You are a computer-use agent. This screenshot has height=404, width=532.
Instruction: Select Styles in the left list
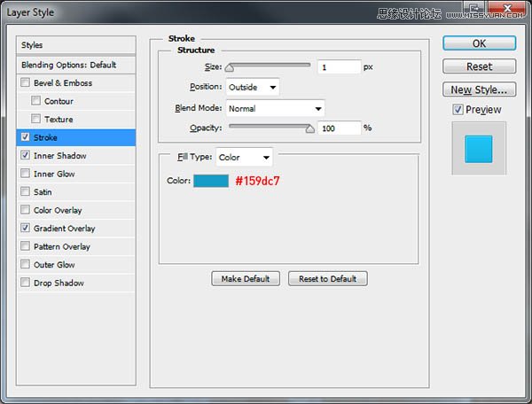coord(76,45)
